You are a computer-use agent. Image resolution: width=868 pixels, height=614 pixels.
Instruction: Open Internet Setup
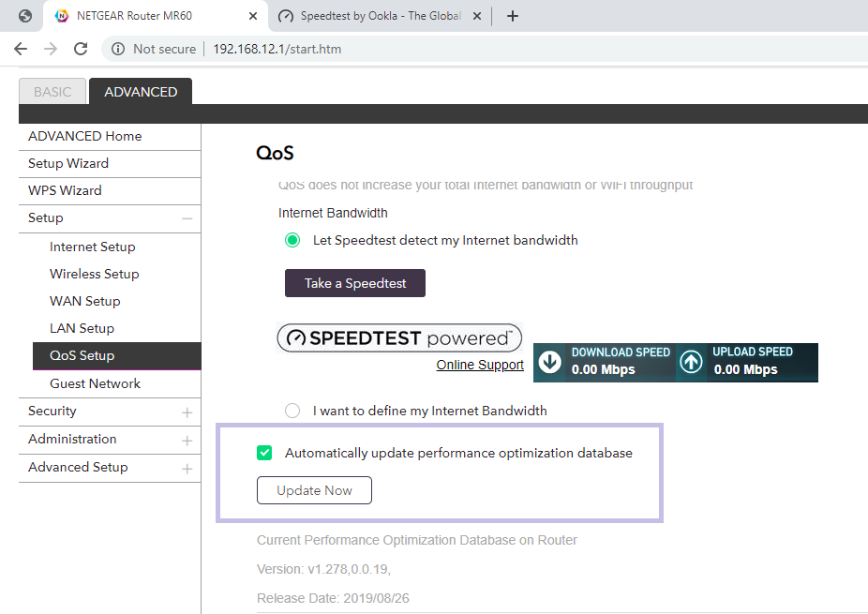[93, 247]
